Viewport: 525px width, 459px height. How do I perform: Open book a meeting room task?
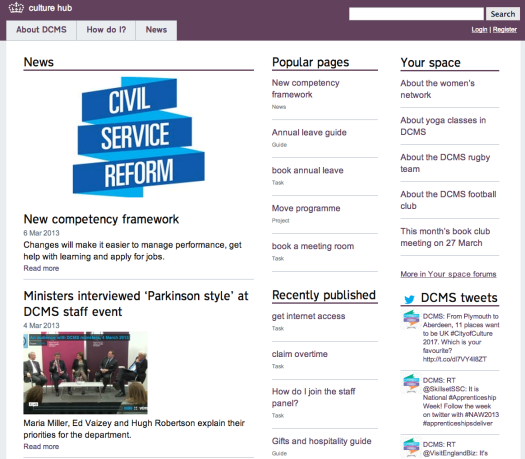pos(313,246)
